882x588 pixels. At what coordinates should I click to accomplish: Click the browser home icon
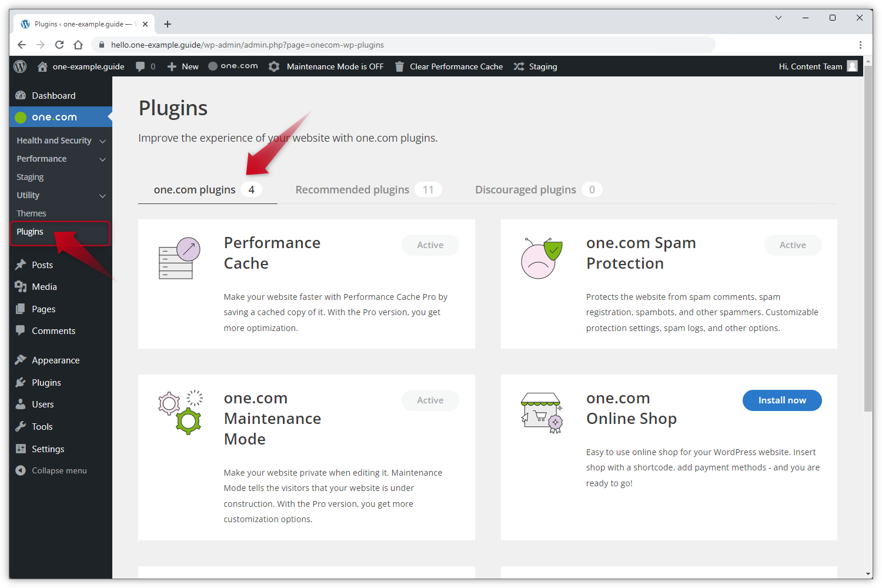(x=78, y=45)
